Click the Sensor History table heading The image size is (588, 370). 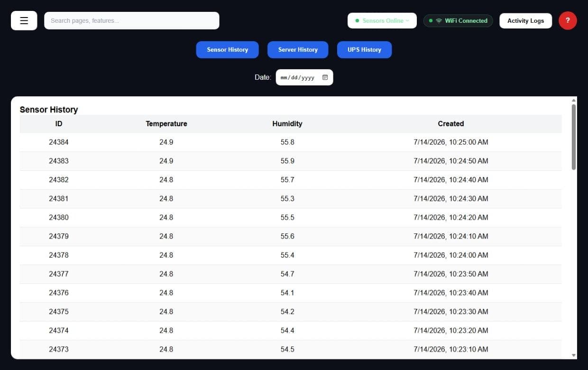click(x=49, y=110)
